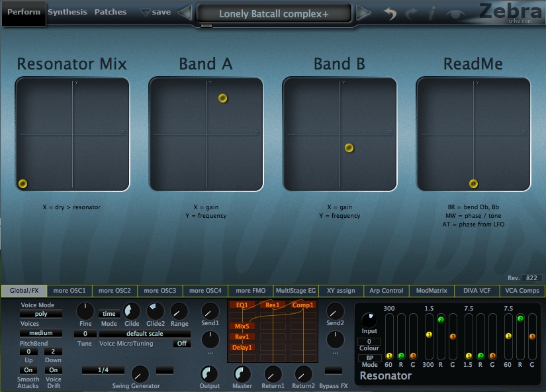
Task: Open the Voices medium dropdown
Action: [x=41, y=333]
